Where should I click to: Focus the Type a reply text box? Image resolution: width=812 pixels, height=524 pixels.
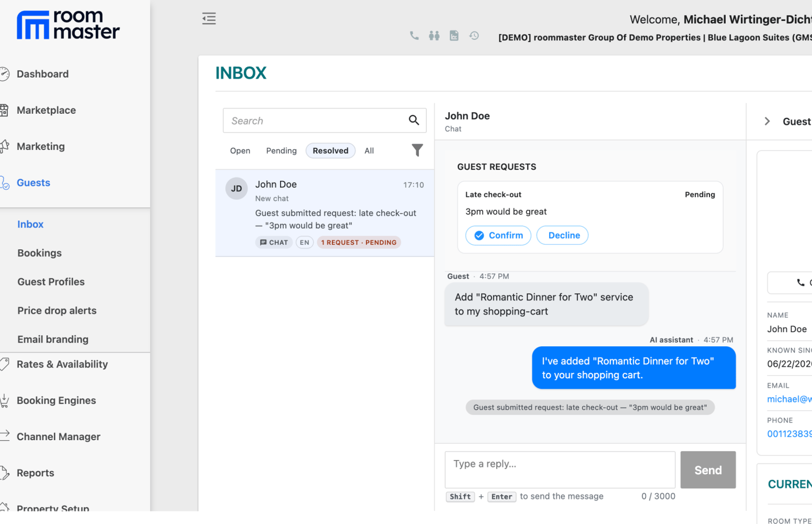coord(560,470)
